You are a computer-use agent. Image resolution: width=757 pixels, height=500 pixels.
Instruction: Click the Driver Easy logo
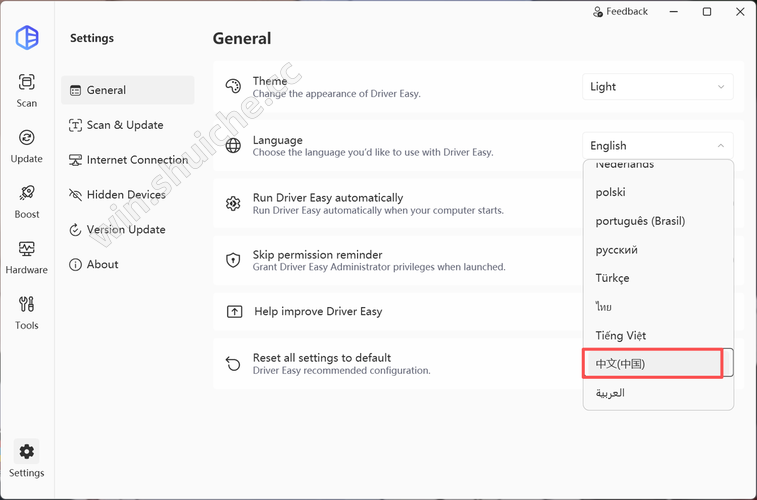(27, 38)
